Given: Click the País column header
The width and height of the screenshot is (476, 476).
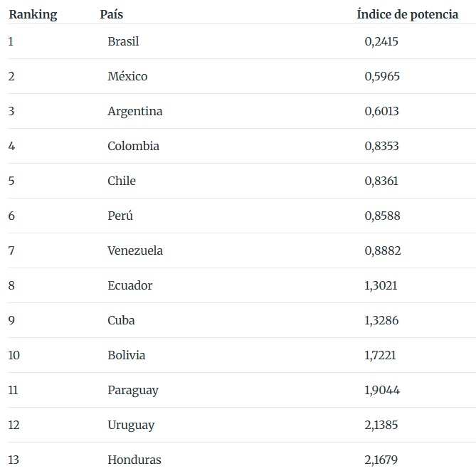Looking at the screenshot, I should tap(112, 14).
